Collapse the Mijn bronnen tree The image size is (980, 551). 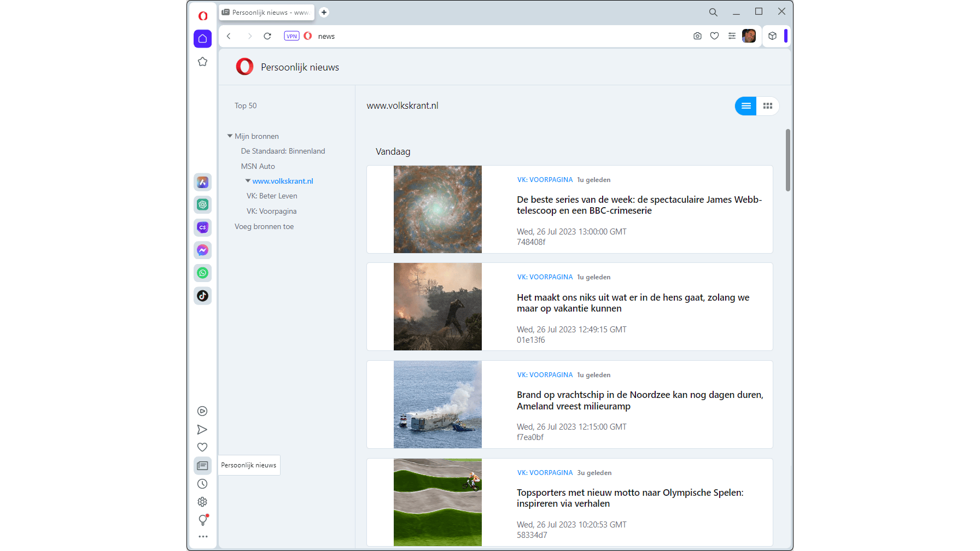230,136
